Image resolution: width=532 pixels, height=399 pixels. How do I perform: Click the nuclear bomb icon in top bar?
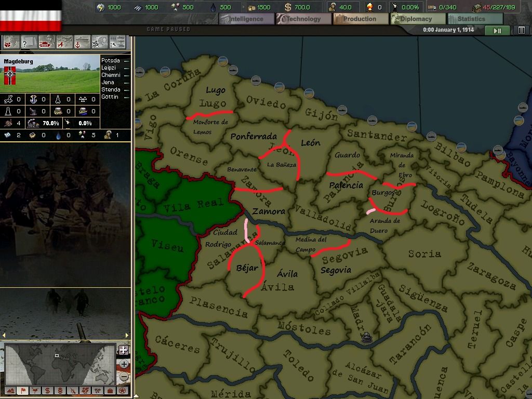[370, 7]
